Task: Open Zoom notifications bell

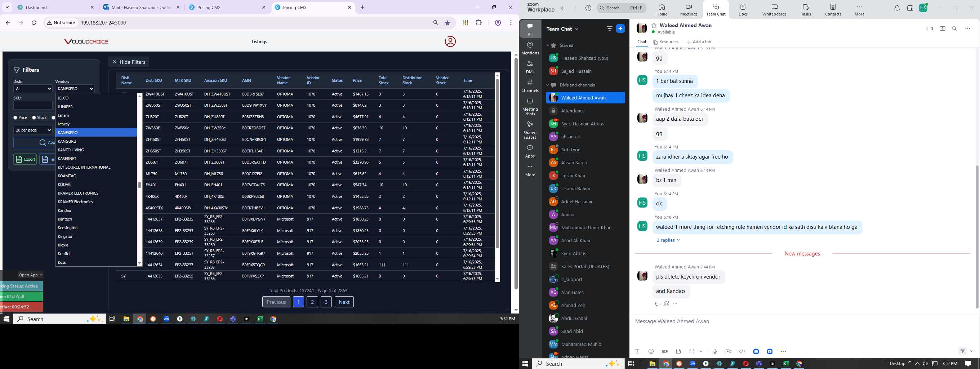Action: 897,8
